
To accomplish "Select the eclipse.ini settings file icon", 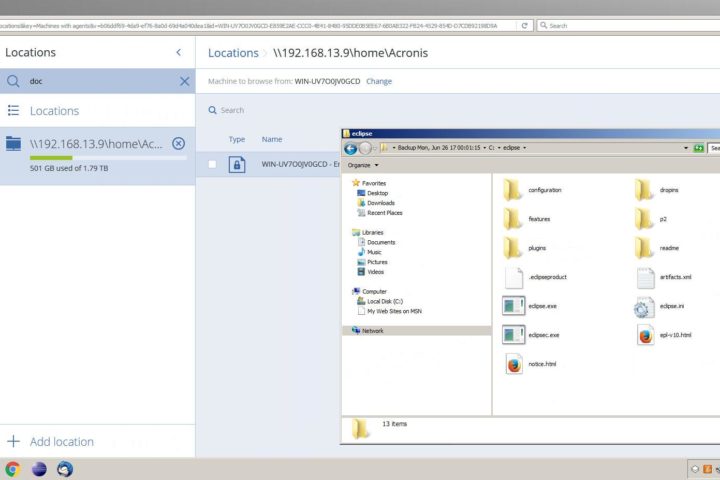I will tap(644, 307).
